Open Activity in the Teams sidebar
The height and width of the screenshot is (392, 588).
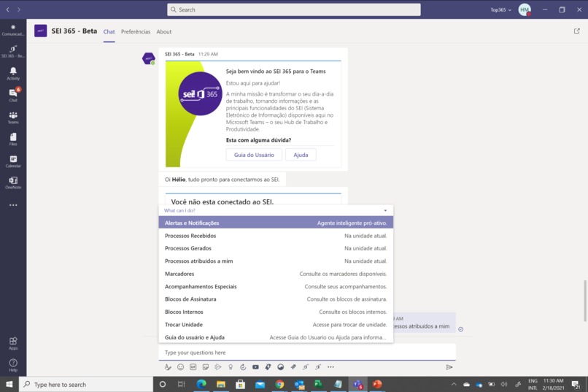click(x=13, y=74)
